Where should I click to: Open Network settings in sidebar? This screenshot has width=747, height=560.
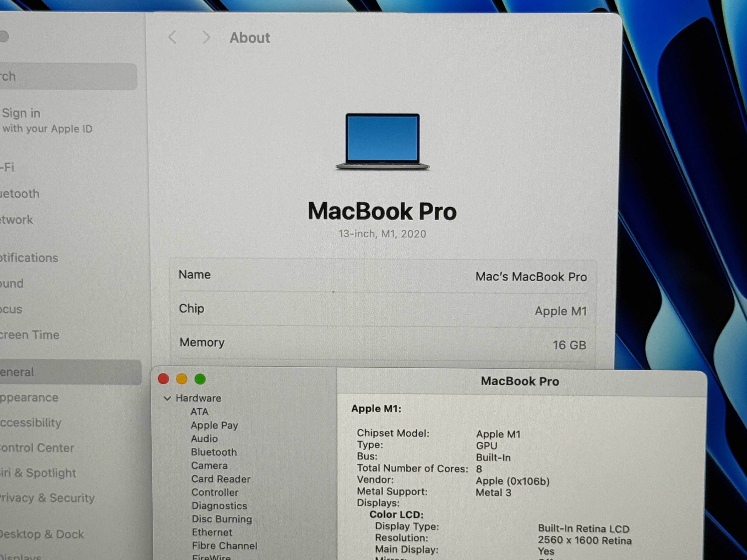coord(16,220)
